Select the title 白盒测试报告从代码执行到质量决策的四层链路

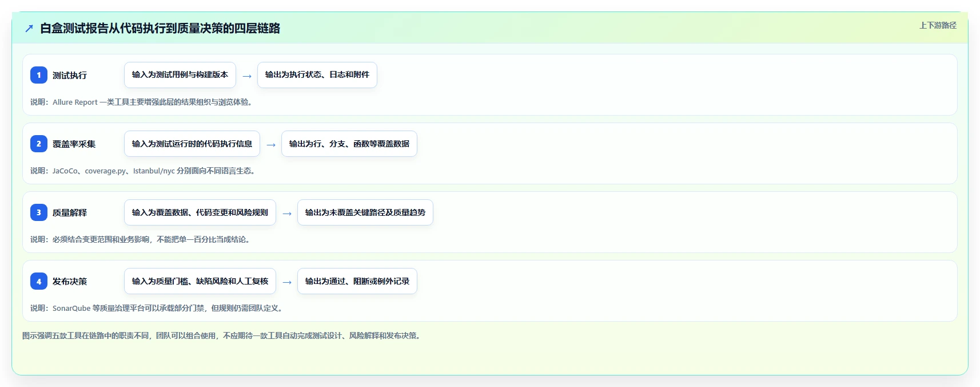(160, 28)
